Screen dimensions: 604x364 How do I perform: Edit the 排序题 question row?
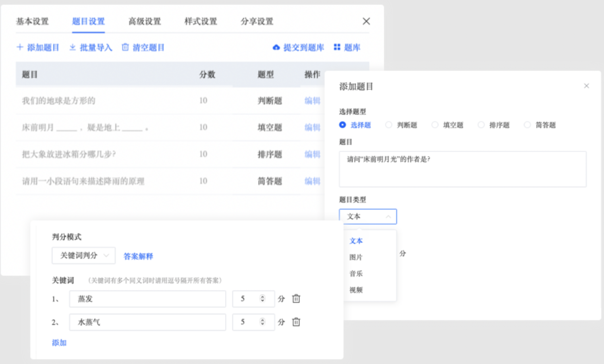coord(312,154)
